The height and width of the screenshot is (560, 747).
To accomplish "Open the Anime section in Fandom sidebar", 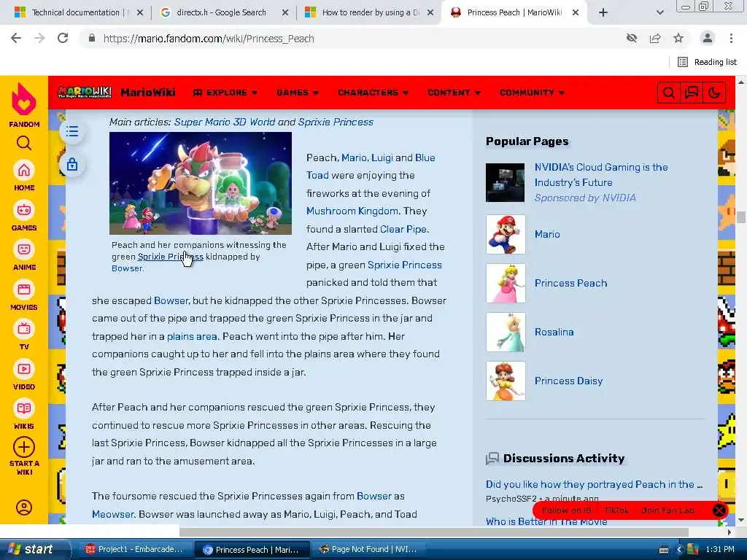I will (24, 249).
